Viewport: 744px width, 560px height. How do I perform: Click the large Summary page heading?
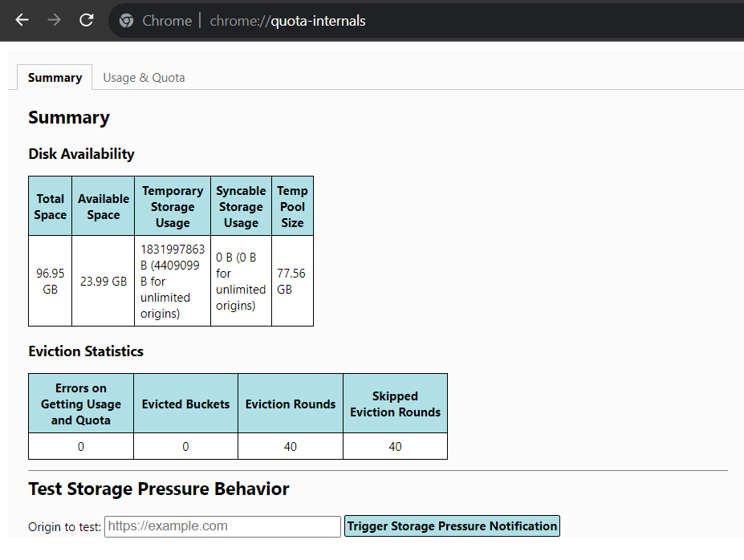pos(69,117)
